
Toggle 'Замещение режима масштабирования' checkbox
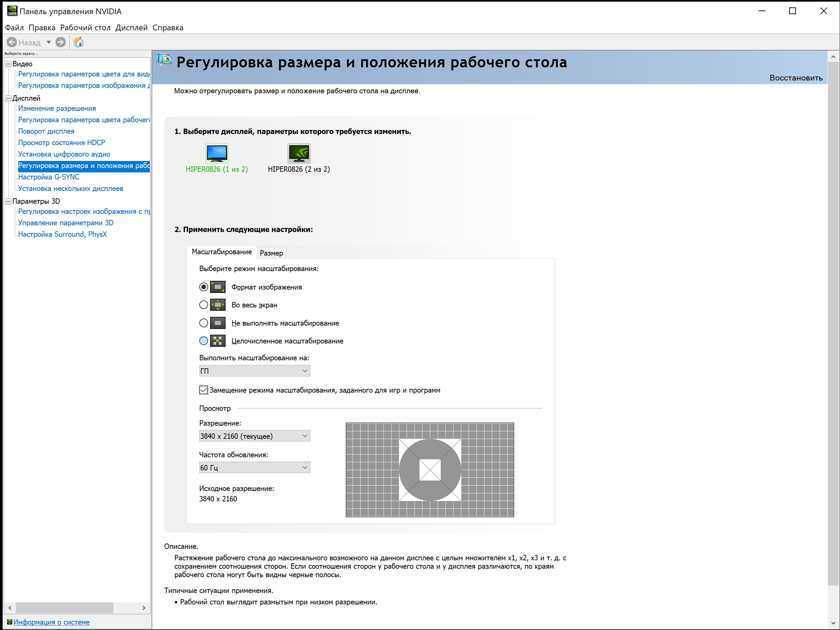point(204,390)
